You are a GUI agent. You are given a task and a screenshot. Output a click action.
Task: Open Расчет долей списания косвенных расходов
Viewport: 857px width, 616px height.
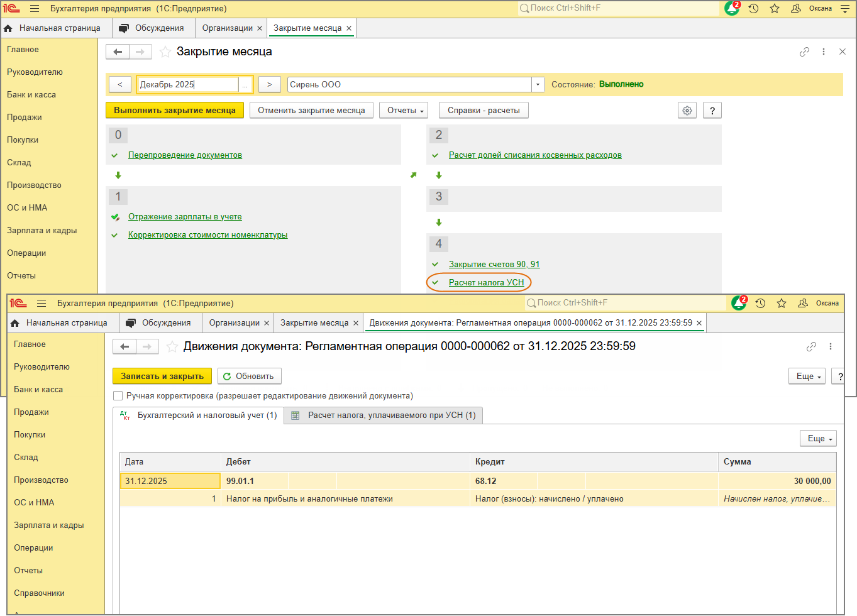pyautogui.click(x=535, y=155)
